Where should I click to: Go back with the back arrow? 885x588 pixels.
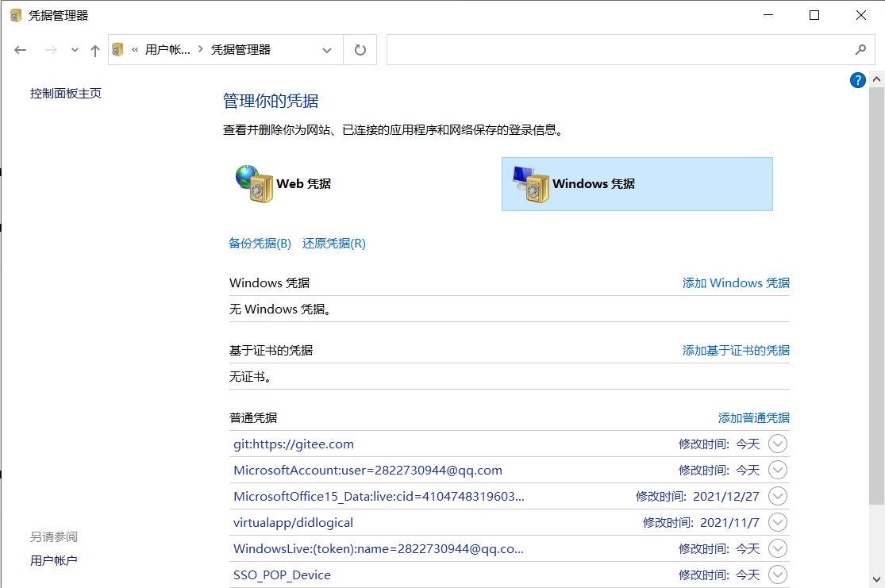21,50
